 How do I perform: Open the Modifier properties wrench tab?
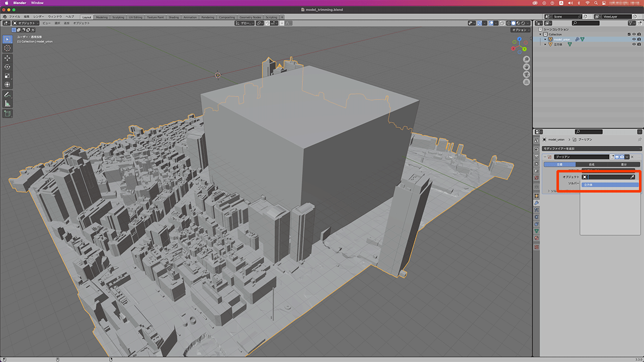(x=536, y=202)
